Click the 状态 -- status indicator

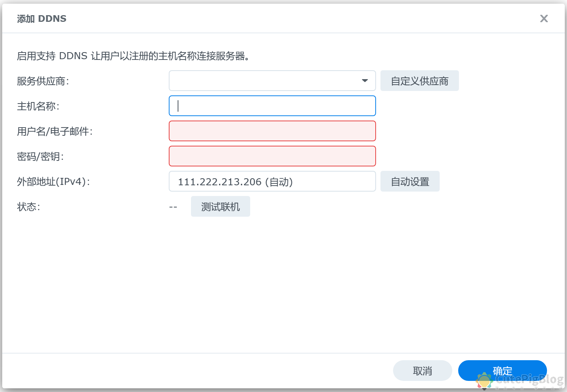(173, 206)
